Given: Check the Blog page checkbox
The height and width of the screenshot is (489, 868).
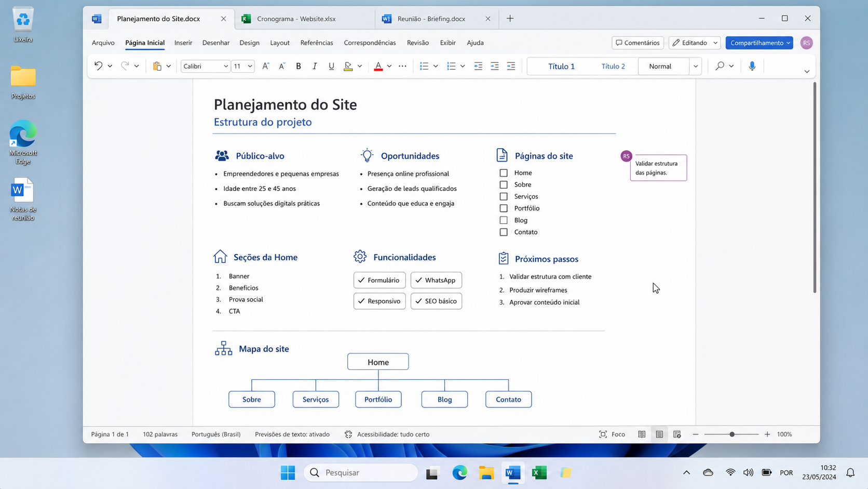Looking at the screenshot, I should 504,220.
